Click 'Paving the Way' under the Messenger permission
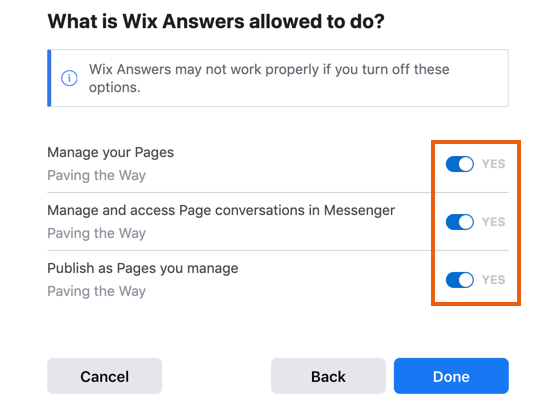 tap(96, 233)
